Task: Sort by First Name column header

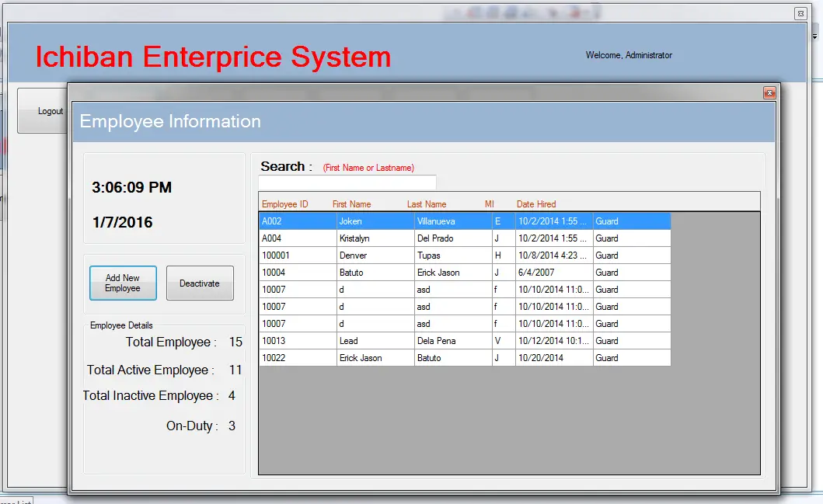Action: pos(352,204)
